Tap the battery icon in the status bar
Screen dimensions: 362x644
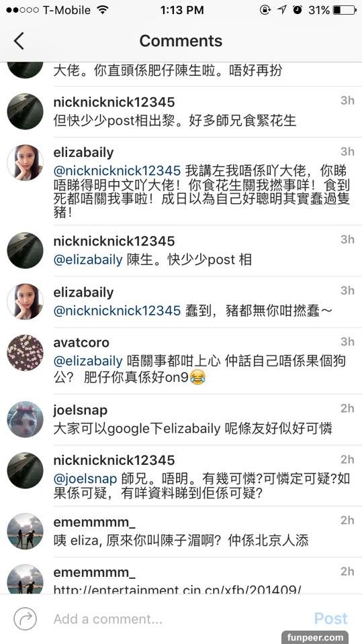(x=345, y=10)
